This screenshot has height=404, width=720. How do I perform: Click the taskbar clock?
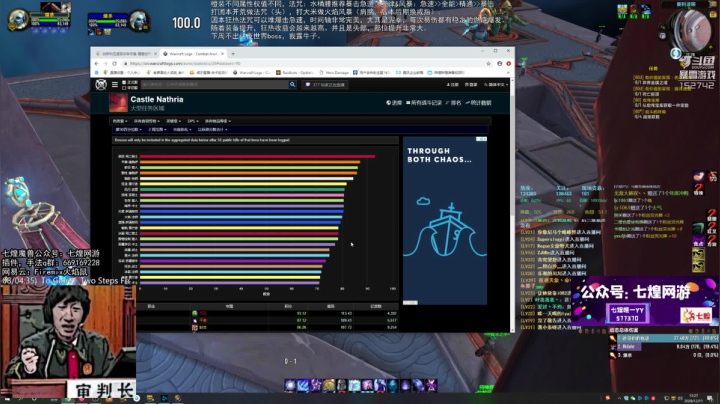point(694,398)
